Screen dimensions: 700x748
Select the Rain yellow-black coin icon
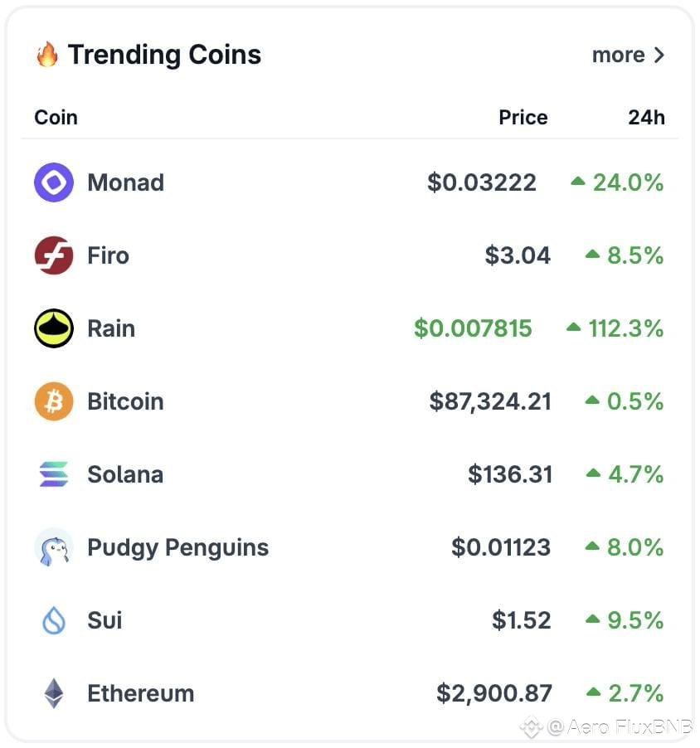[54, 328]
